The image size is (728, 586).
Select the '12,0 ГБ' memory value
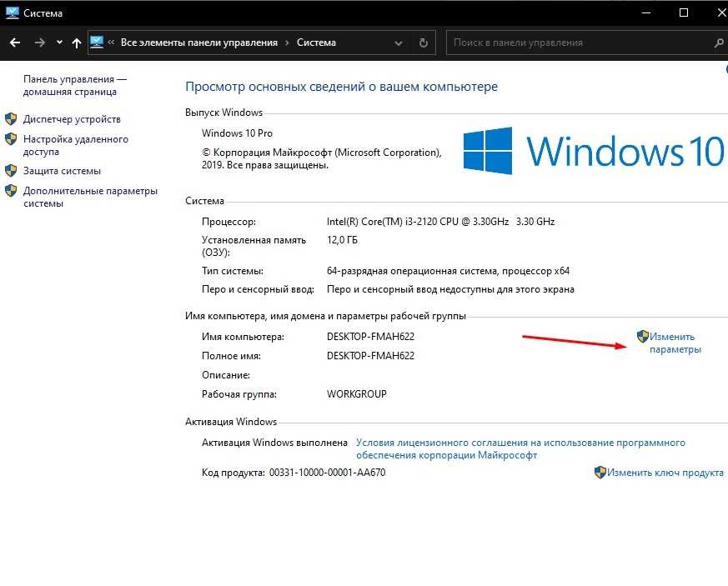click(342, 240)
